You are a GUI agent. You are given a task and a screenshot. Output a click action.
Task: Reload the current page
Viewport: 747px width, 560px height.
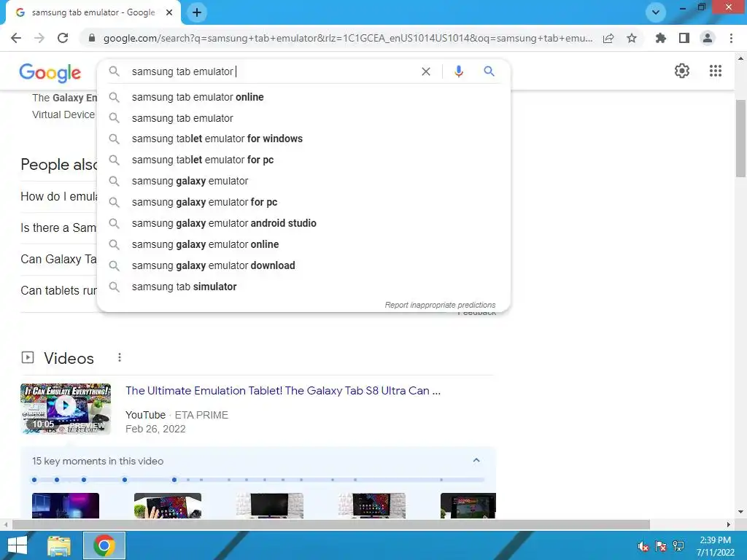point(63,38)
